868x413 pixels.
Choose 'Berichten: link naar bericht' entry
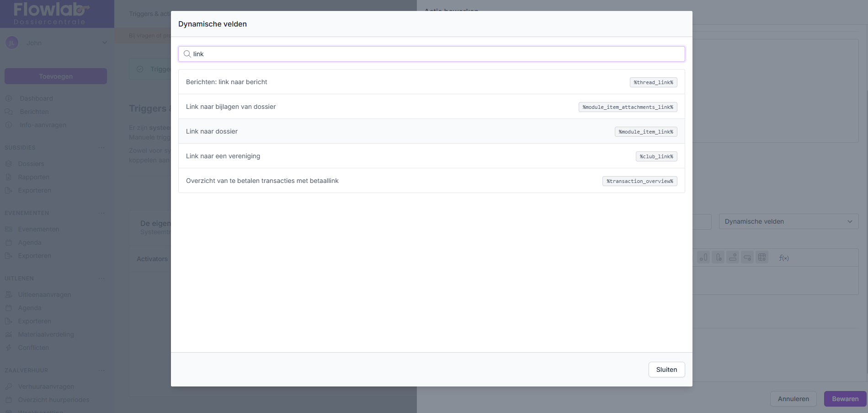pyautogui.click(x=226, y=82)
